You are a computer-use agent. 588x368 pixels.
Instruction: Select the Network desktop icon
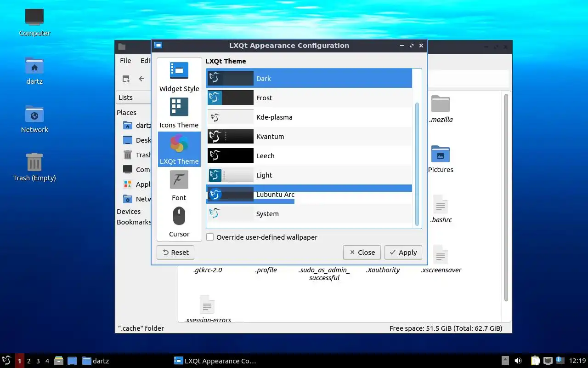pos(34,119)
